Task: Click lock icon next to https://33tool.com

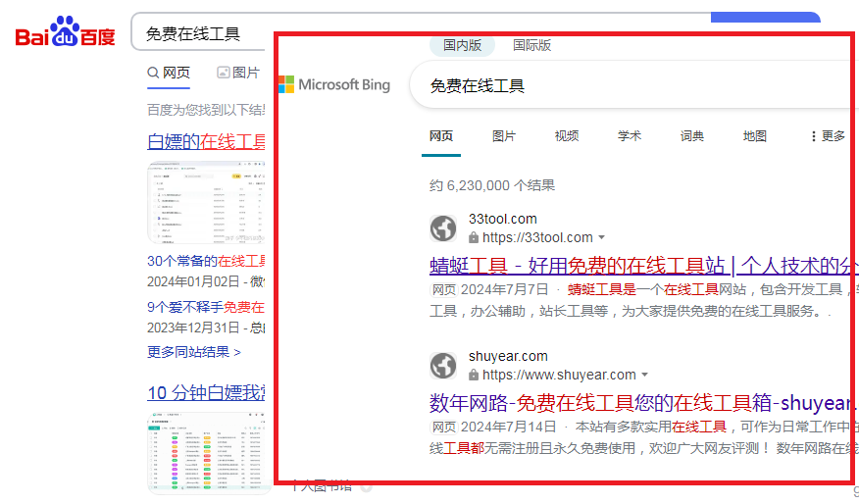Action: 475,238
